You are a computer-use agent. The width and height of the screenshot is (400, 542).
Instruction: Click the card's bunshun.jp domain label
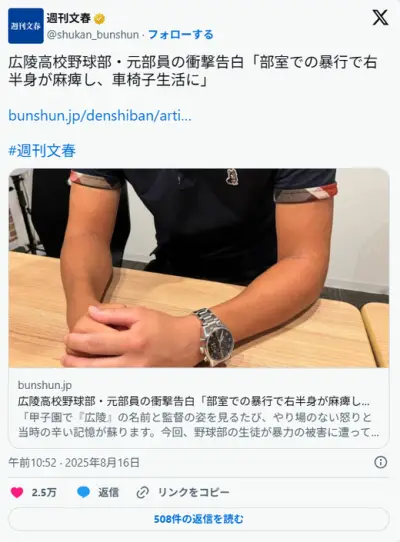click(x=45, y=385)
